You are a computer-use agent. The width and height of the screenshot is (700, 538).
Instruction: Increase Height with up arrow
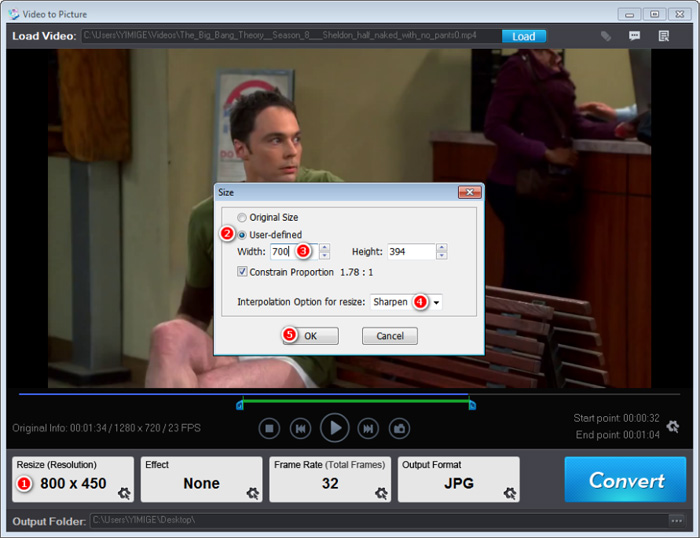[x=442, y=247]
